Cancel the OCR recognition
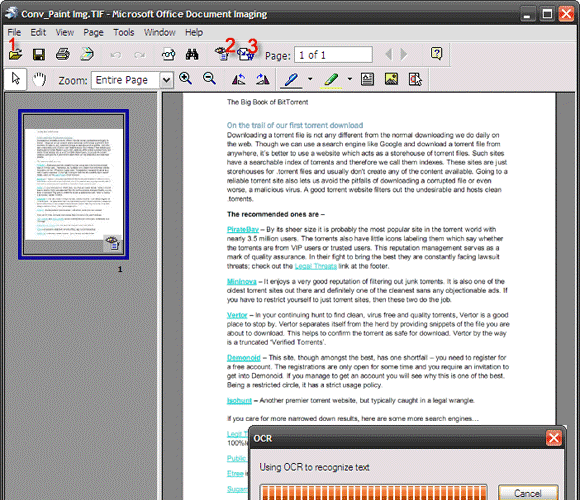This screenshot has width=580, height=500. click(x=528, y=493)
